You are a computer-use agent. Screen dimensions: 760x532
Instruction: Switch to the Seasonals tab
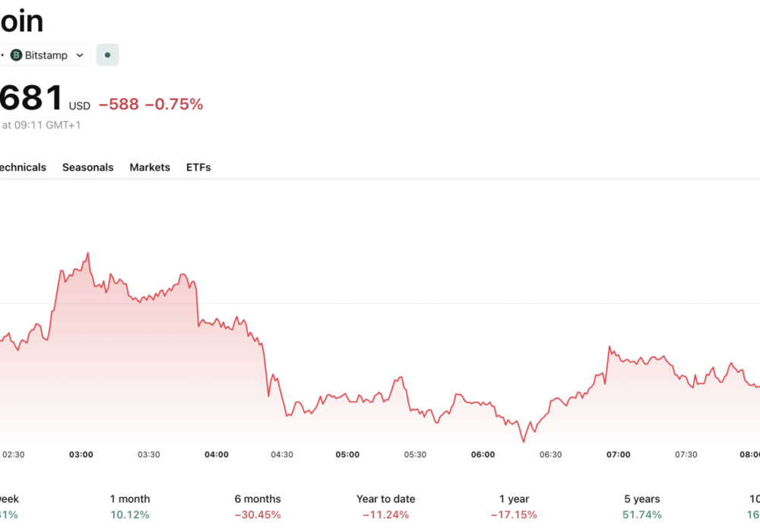click(x=87, y=167)
